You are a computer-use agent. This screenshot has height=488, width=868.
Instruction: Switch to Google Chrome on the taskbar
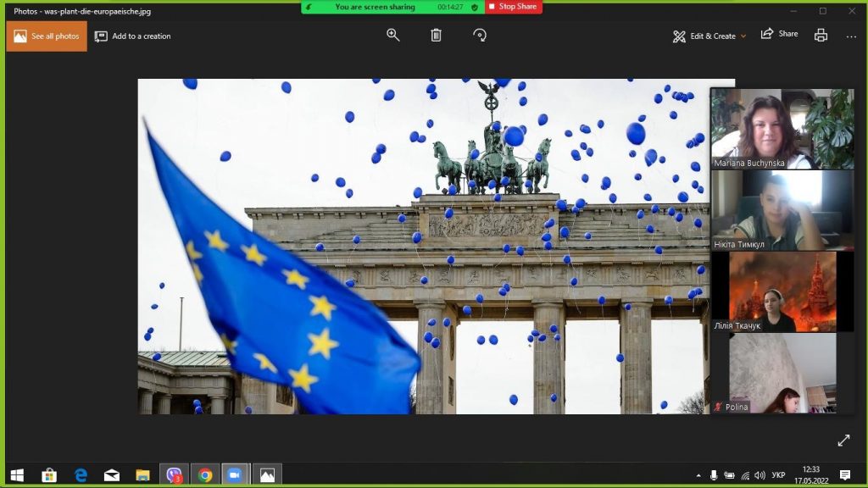click(x=205, y=475)
